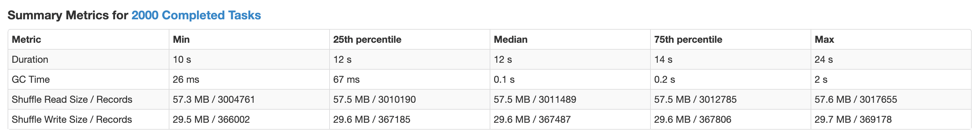Click the 75th percentile column header

[688, 40]
